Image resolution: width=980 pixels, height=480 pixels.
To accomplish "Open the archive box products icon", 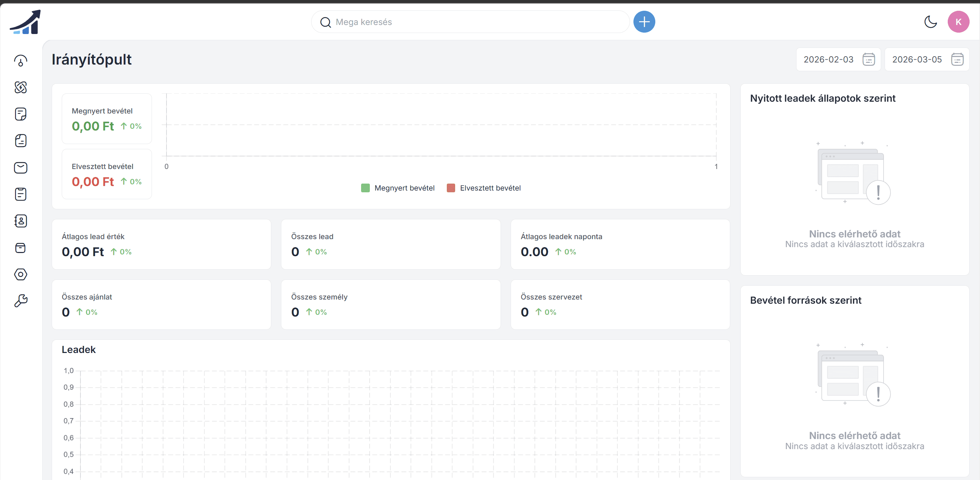I will pyautogui.click(x=20, y=248).
